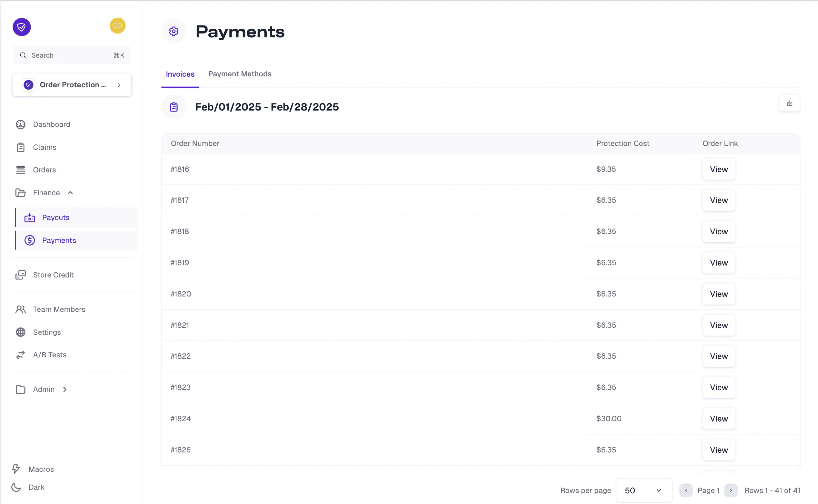Viewport: 818px width, 504px height.
Task: Click the clipboard icon beside the date range
Action: pyautogui.click(x=174, y=107)
